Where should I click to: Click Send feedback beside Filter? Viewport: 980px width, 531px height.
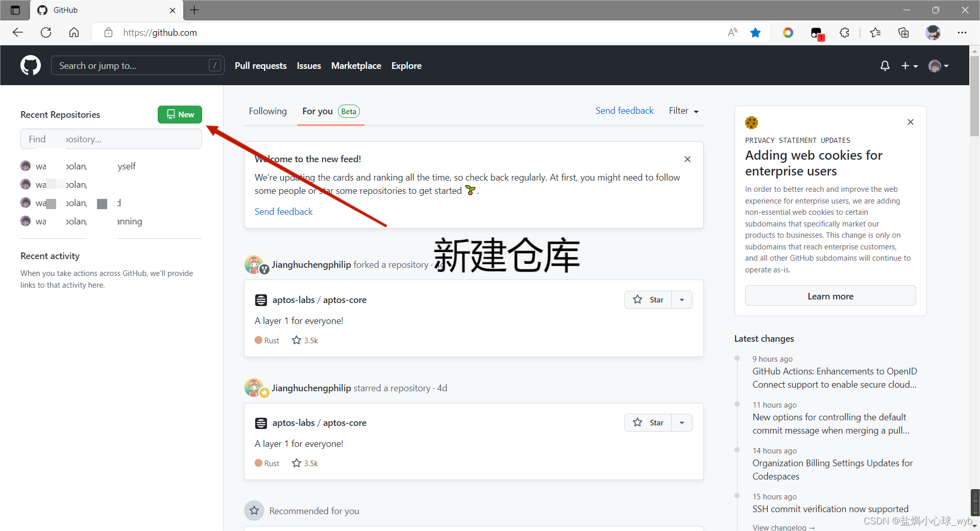[624, 111]
